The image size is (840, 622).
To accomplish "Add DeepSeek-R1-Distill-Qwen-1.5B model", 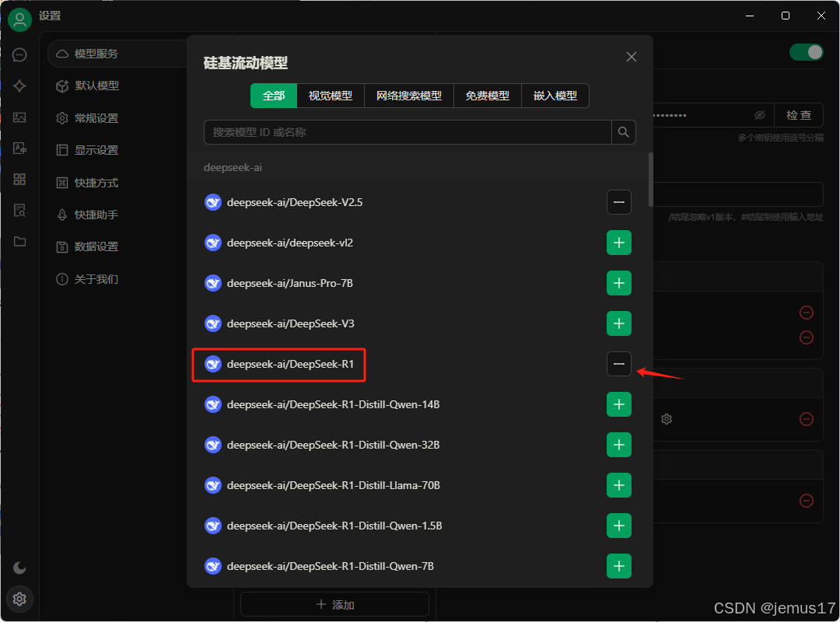I will 619,526.
